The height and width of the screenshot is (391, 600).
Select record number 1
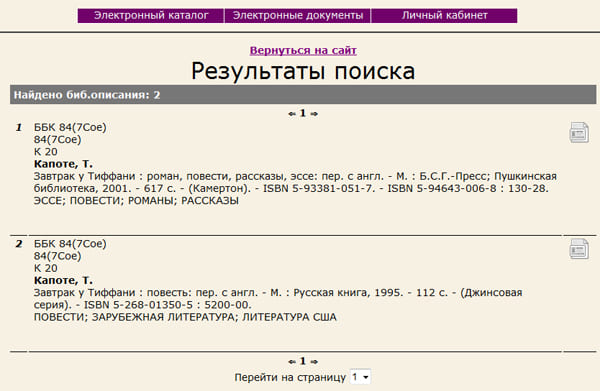click(19, 127)
